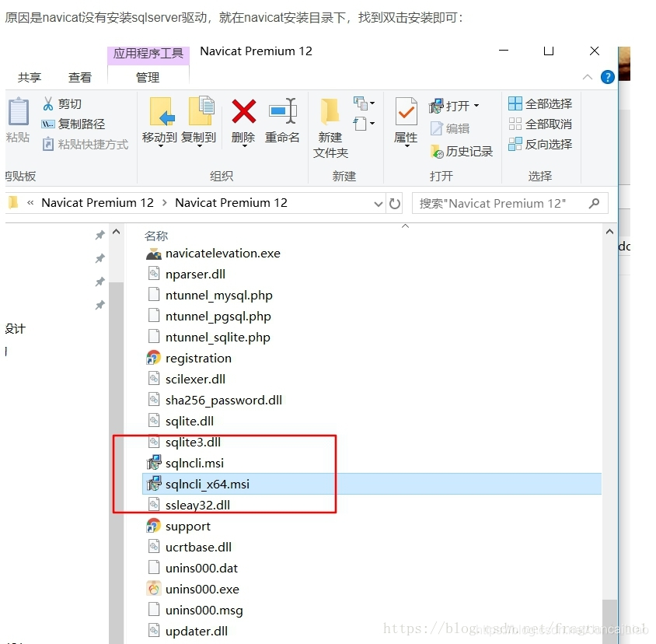Select navicatelevation.exe file

tap(222, 254)
